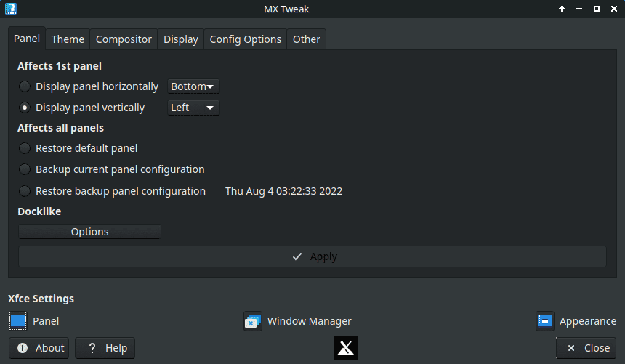
Task: Open the Bottom position dropdown
Action: click(193, 86)
